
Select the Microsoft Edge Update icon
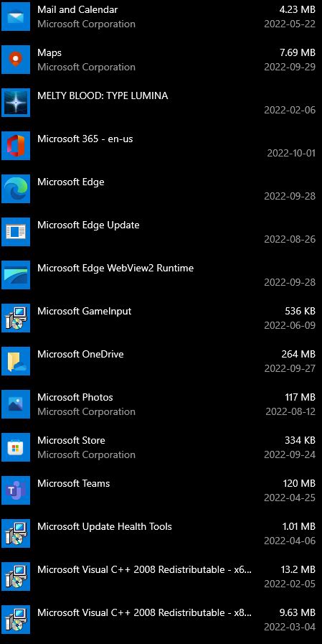point(16,232)
